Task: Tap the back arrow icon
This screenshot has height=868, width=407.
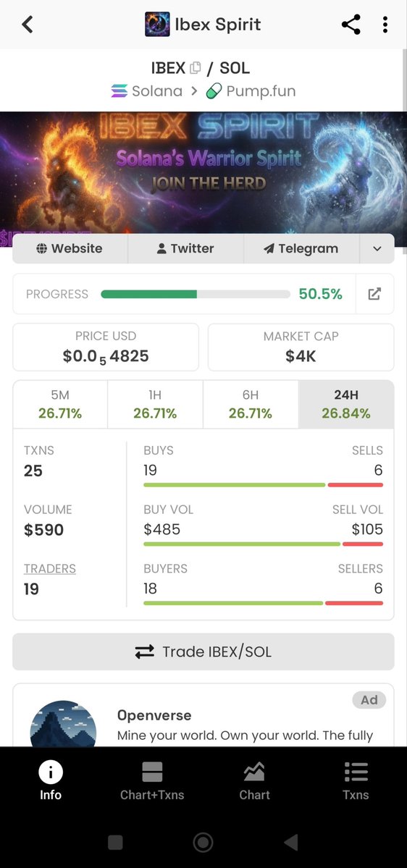Action: click(27, 25)
